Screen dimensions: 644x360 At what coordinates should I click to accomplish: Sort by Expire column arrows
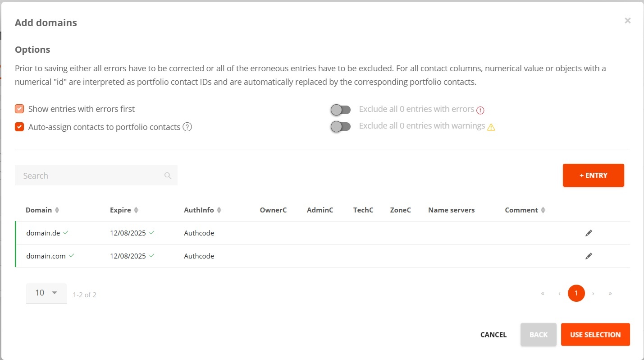pyautogui.click(x=136, y=210)
